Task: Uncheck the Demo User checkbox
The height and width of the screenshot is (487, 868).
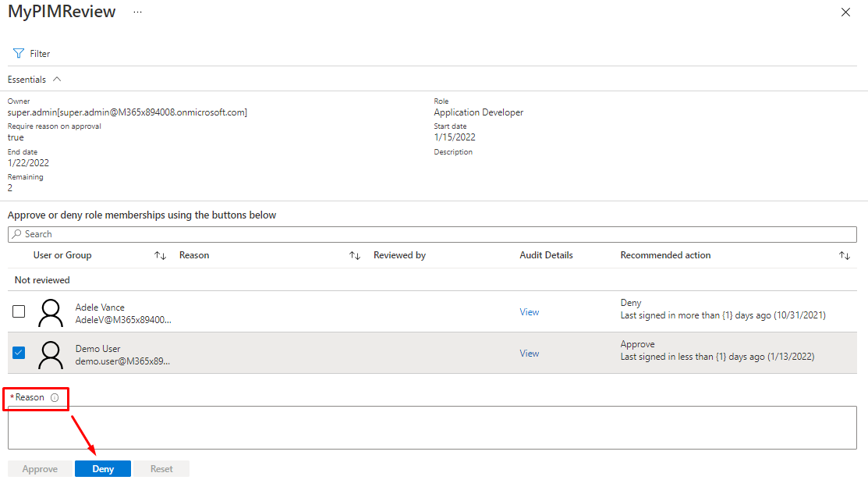Action: pyautogui.click(x=19, y=353)
